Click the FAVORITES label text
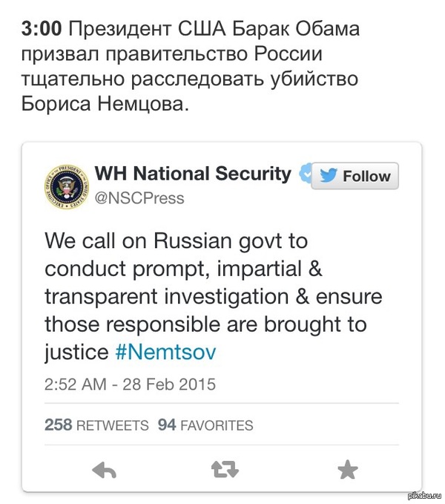Screen dimensions: 445x504 217,425
